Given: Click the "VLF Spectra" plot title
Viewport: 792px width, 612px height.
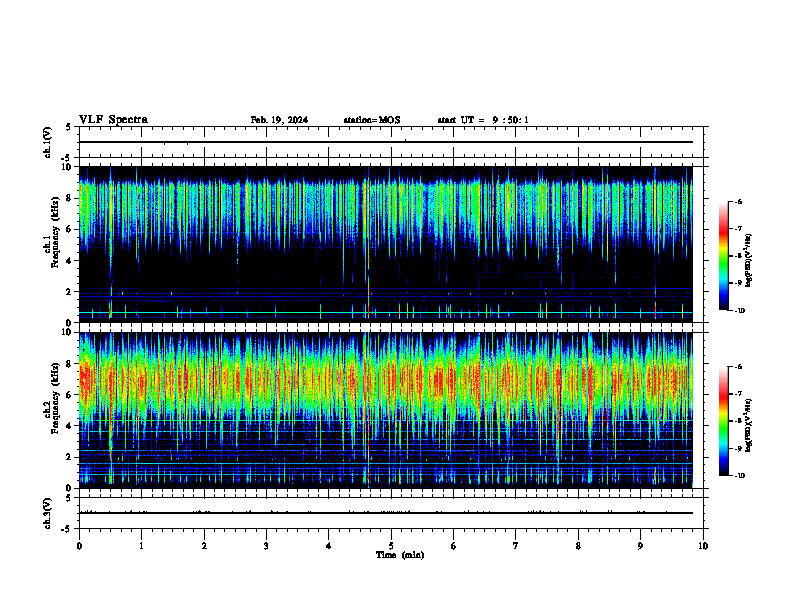Looking at the screenshot, I should coord(113,120).
